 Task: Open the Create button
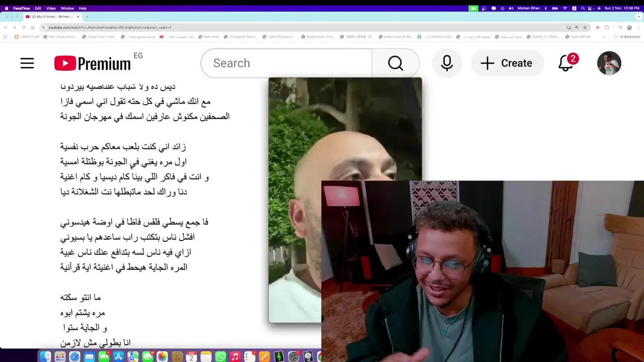point(507,63)
